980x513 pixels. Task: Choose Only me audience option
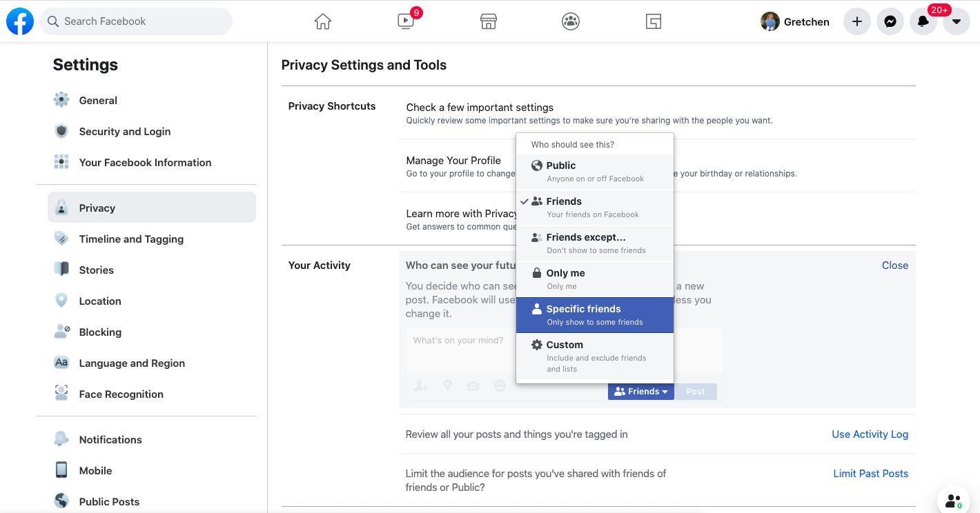[594, 279]
